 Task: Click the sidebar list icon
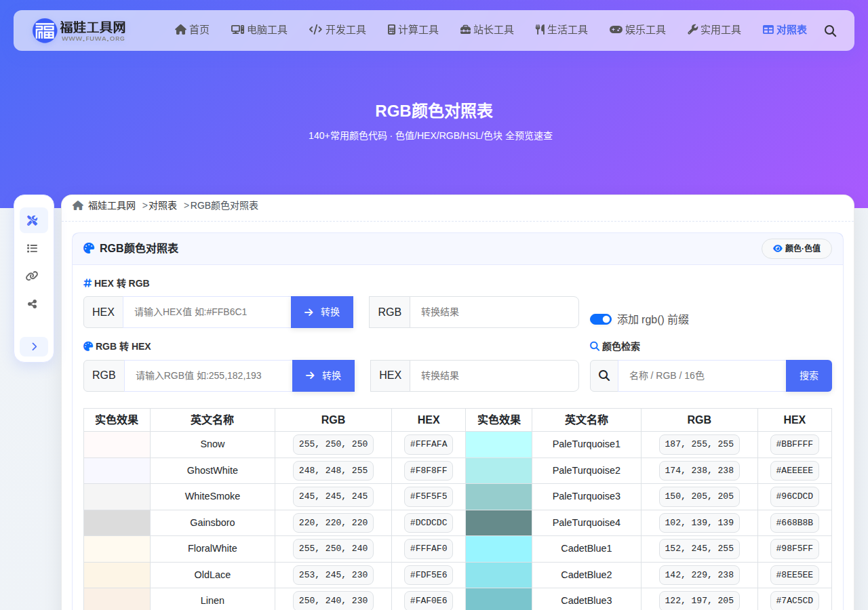pyautogui.click(x=32, y=248)
